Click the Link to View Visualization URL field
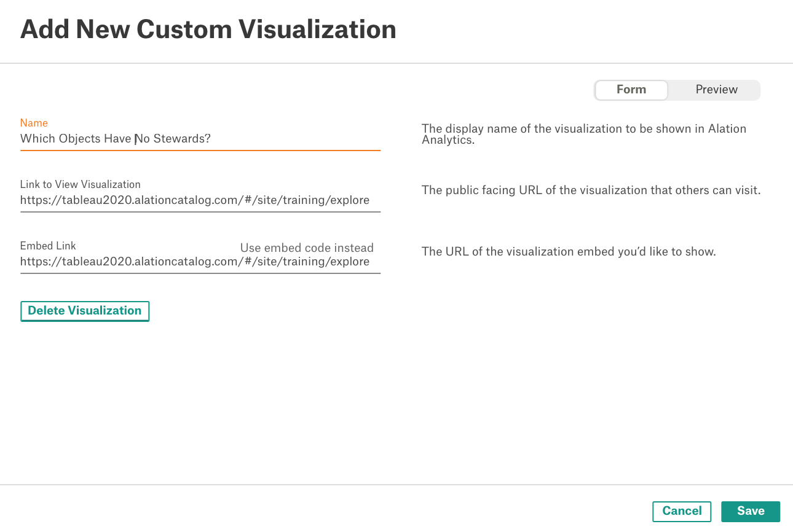The width and height of the screenshot is (793, 532). 200,200
